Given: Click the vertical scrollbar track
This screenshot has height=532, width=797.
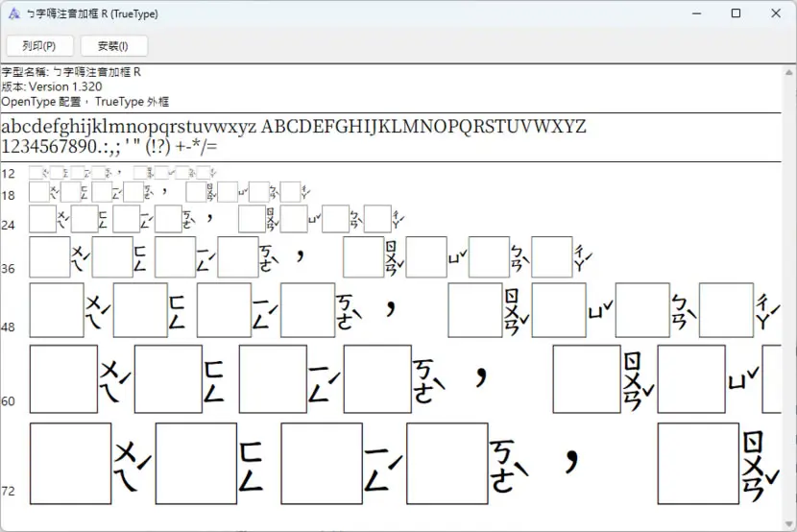Looking at the screenshot, I should point(789,298).
